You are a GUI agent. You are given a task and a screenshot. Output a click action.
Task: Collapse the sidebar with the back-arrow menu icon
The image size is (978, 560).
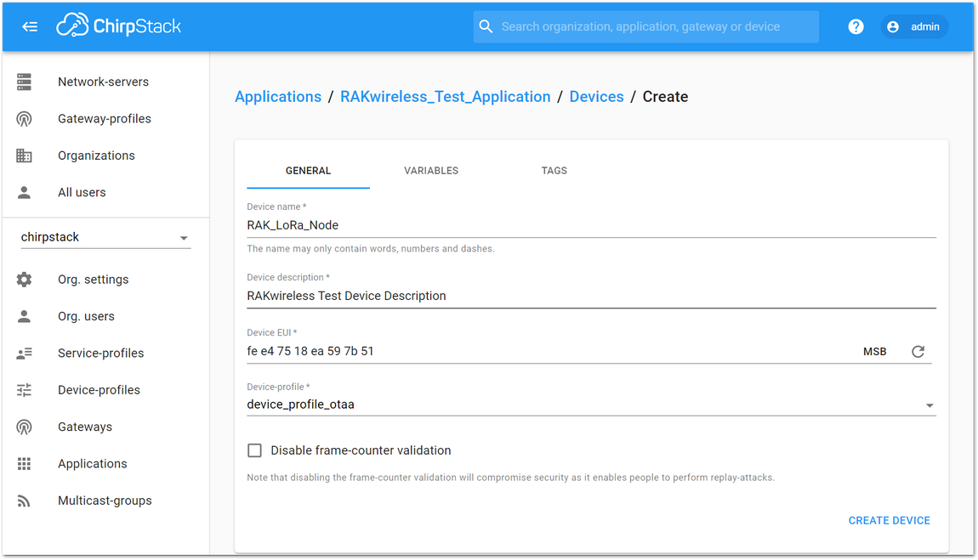point(29,27)
